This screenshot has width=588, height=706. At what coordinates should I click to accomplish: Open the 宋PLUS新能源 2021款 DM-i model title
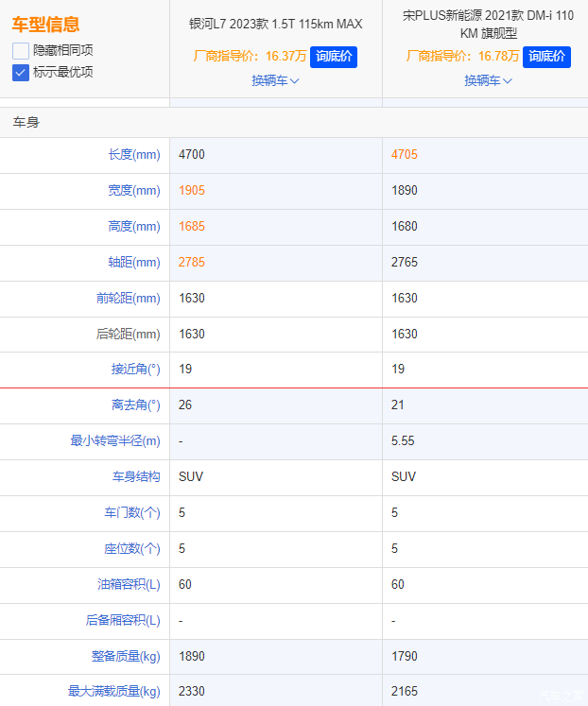click(x=488, y=24)
